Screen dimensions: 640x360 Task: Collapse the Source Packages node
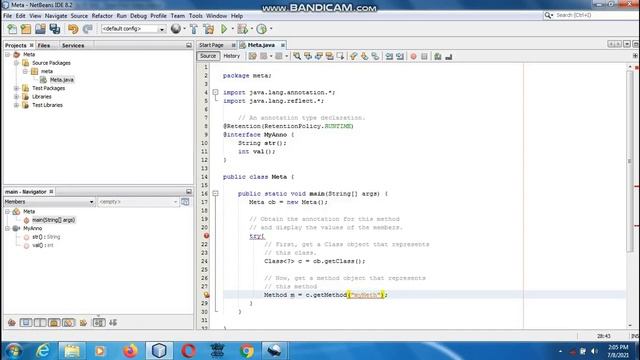[x=16, y=63]
